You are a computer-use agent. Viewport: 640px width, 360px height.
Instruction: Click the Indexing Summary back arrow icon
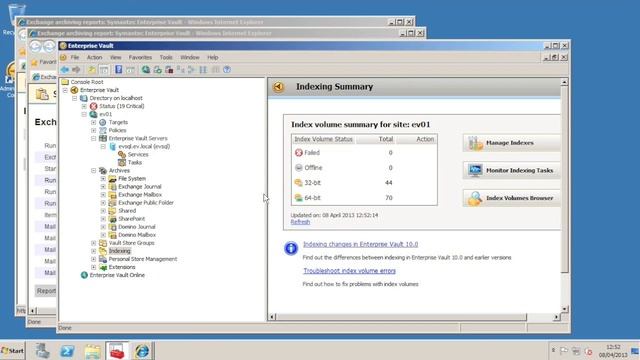click(x=279, y=87)
